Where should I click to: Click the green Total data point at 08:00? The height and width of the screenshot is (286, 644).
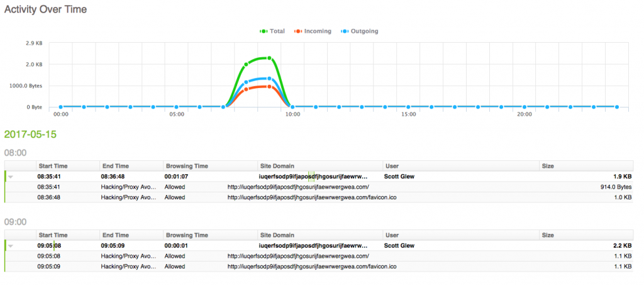click(246, 64)
